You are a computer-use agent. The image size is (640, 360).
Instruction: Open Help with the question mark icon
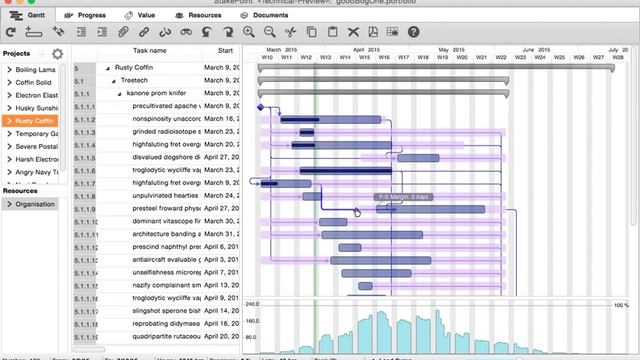(x=413, y=32)
